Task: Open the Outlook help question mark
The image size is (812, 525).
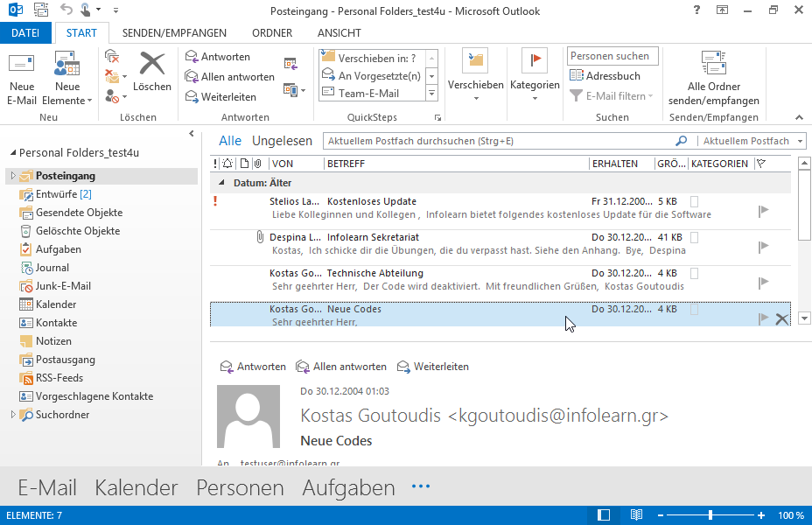Action: coord(696,10)
